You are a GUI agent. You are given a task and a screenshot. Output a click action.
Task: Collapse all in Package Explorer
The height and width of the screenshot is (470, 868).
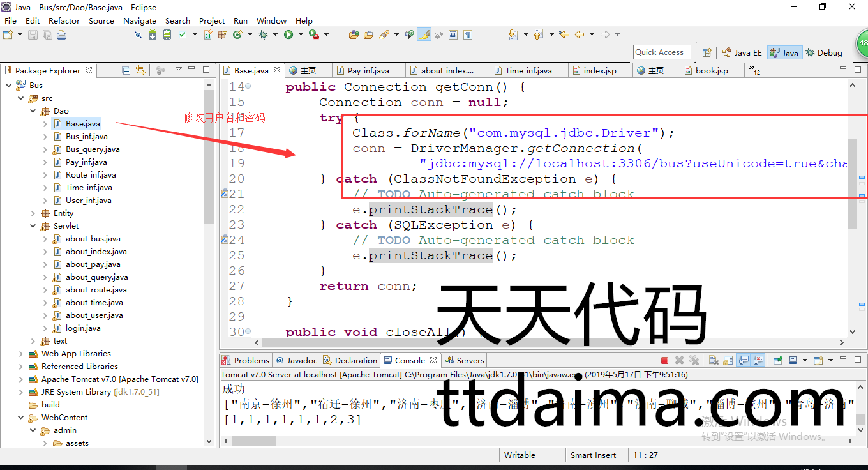(x=126, y=70)
